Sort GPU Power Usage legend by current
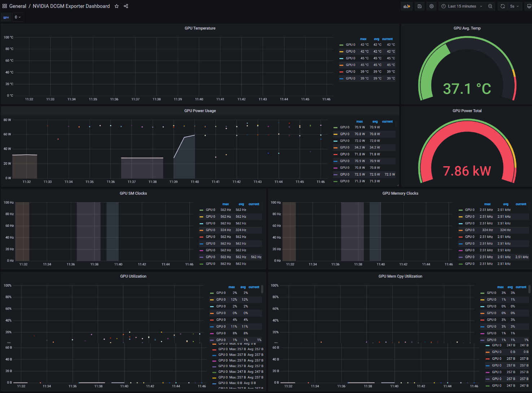Viewport: 532px width, 393px height. (387, 122)
